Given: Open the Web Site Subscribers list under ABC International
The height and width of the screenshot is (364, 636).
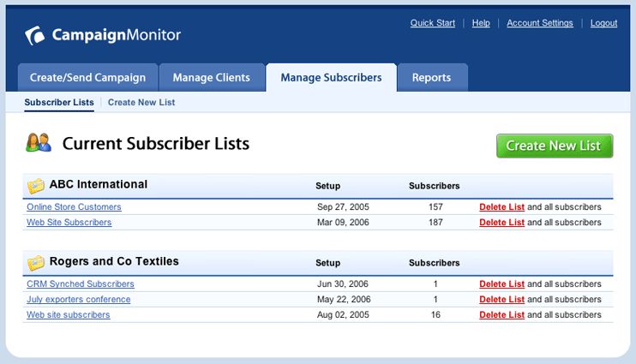Looking at the screenshot, I should [x=69, y=222].
